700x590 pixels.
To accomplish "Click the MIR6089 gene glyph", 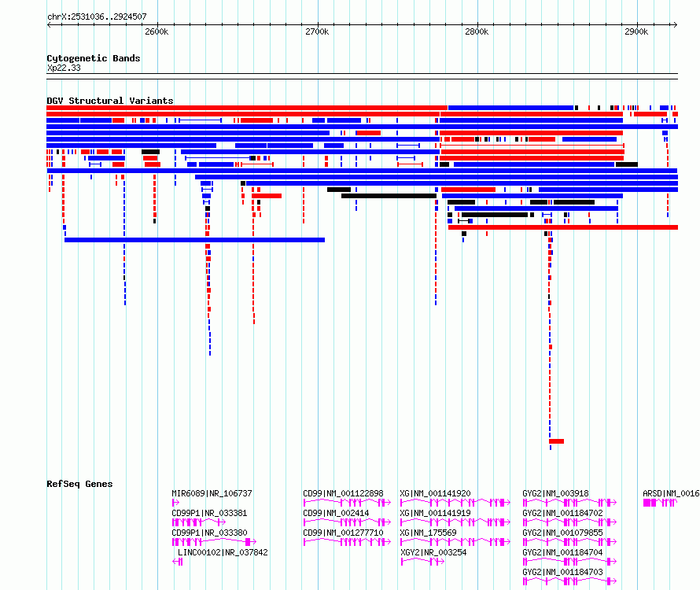I will tap(175, 503).
